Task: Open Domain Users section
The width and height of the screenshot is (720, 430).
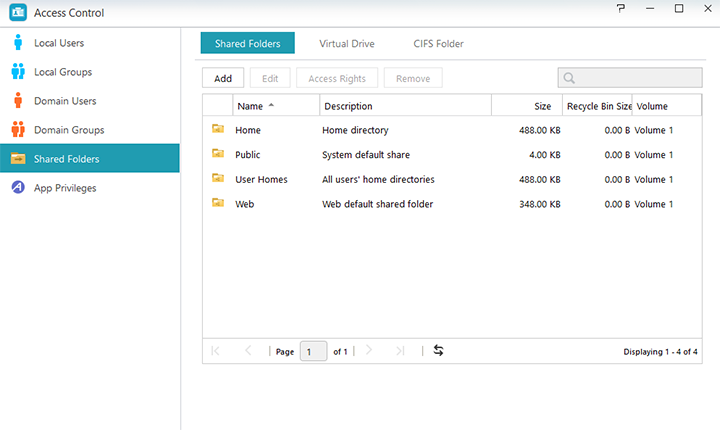Action: coord(90,101)
